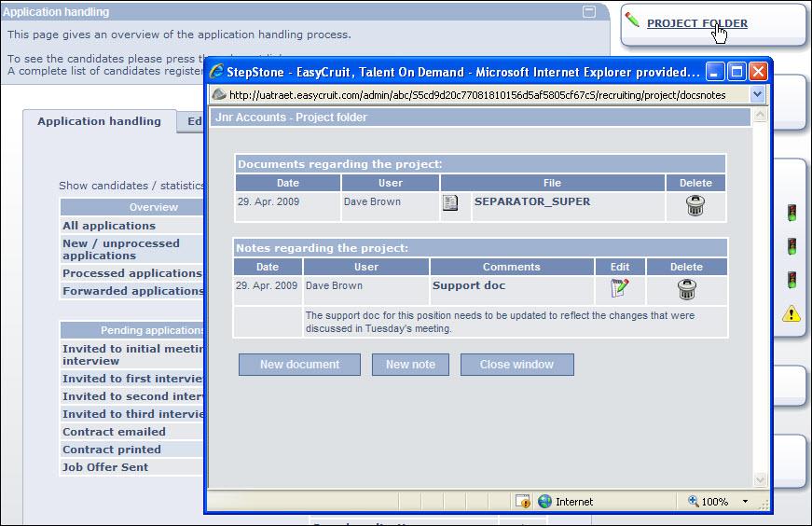The height and width of the screenshot is (526, 812).
Task: Open Job Offer Sent applications
Action: (105, 467)
